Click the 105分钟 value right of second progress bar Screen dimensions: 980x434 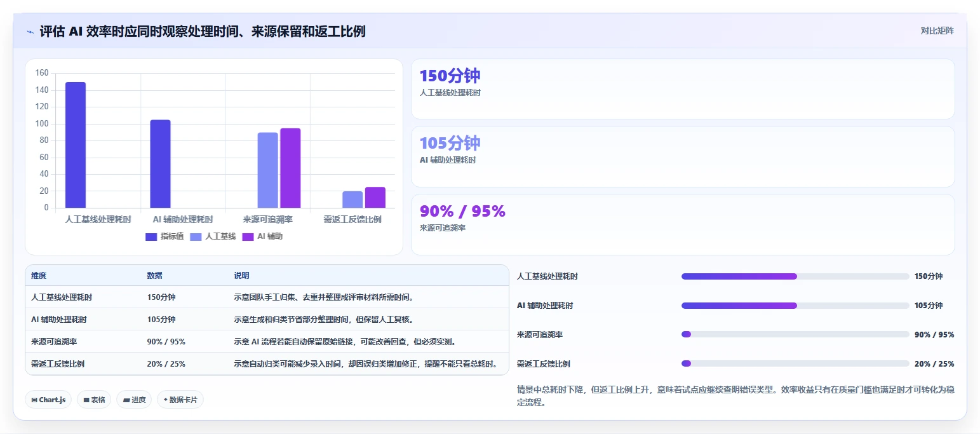(x=929, y=306)
